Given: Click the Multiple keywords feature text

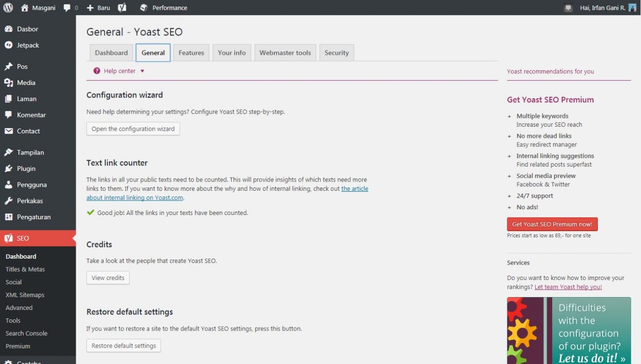Looking at the screenshot, I should (542, 116).
